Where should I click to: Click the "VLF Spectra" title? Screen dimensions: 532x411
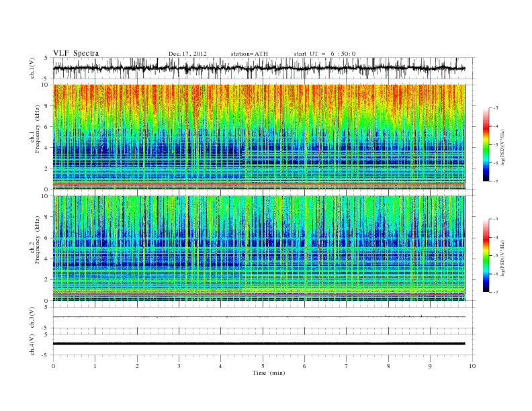click(76, 53)
